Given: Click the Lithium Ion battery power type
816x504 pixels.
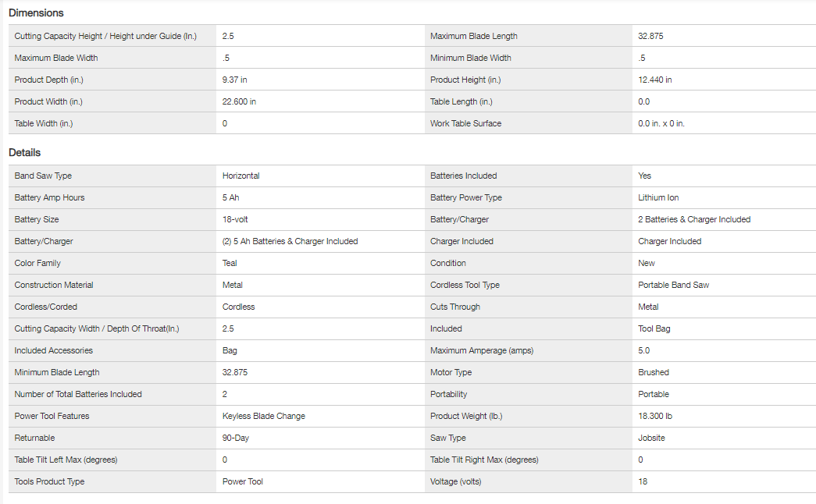Looking at the screenshot, I should (658, 197).
